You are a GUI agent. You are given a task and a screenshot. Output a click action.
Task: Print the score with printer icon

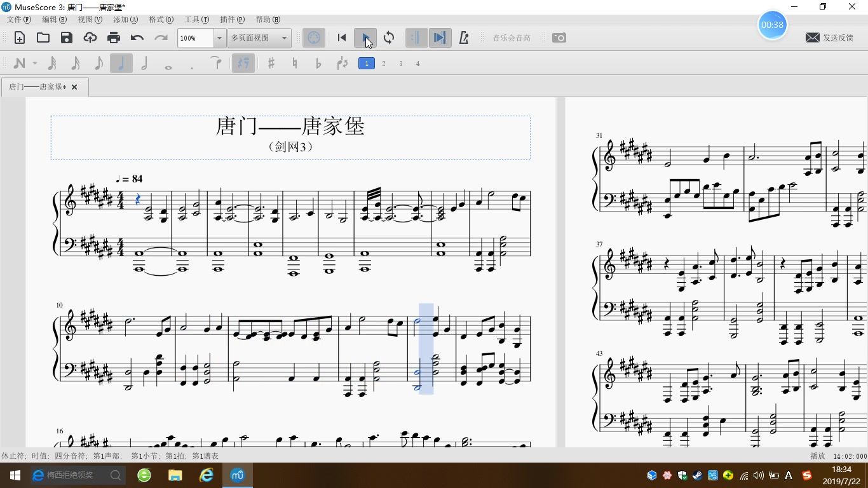point(114,38)
